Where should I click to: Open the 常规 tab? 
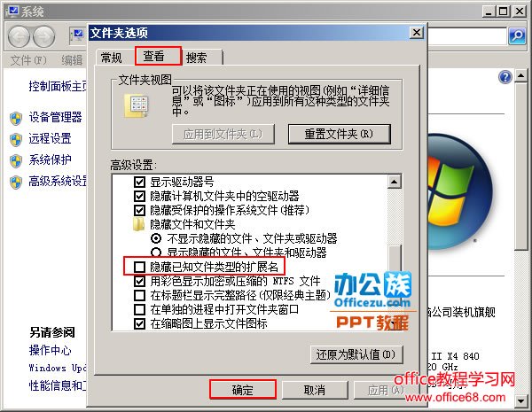[x=113, y=58]
